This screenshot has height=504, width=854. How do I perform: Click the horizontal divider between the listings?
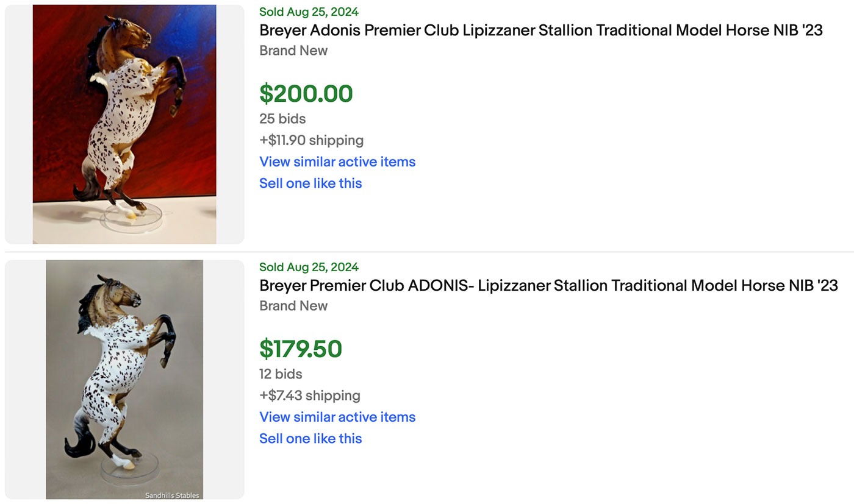pos(427,252)
